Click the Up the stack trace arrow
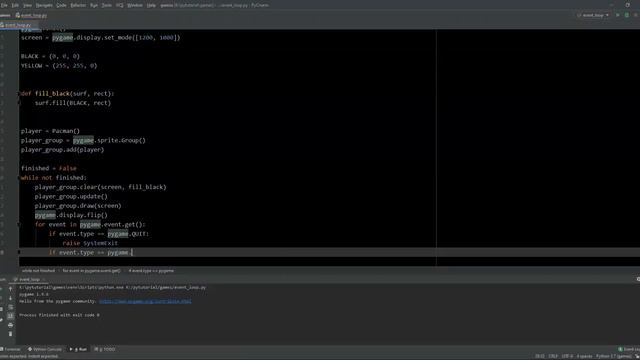 click(11, 289)
